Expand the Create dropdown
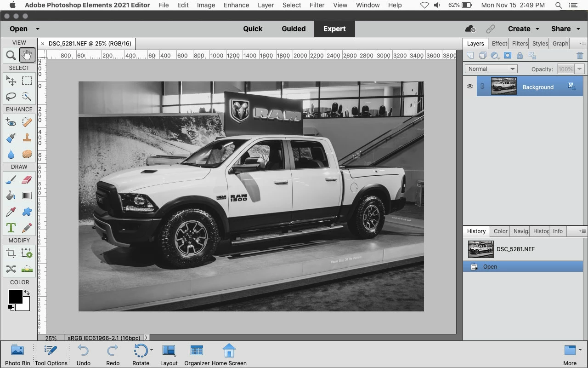Image resolution: width=588 pixels, height=368 pixels. point(537,29)
